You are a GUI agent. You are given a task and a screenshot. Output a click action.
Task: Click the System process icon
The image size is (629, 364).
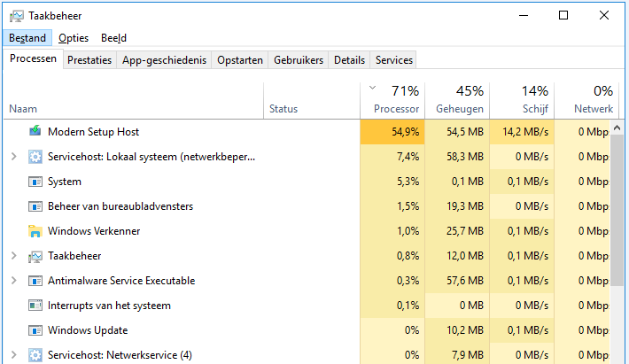point(35,182)
